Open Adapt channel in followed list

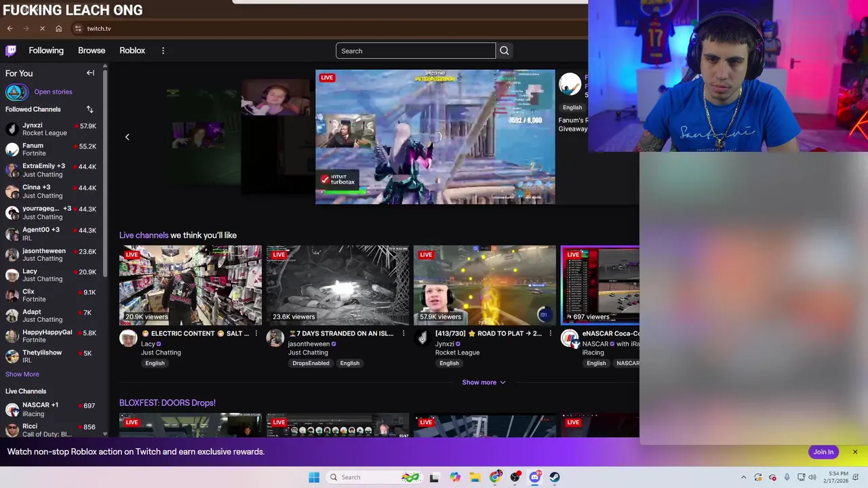click(52, 316)
